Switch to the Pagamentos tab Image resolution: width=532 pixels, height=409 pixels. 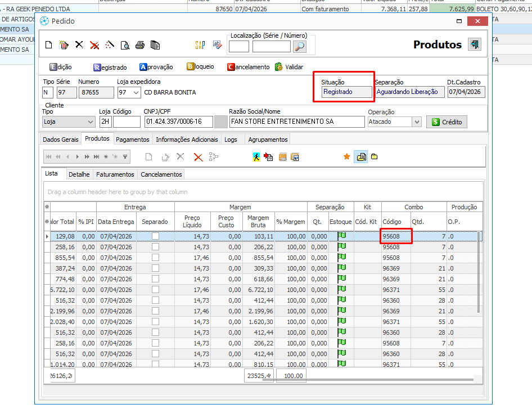tap(133, 139)
